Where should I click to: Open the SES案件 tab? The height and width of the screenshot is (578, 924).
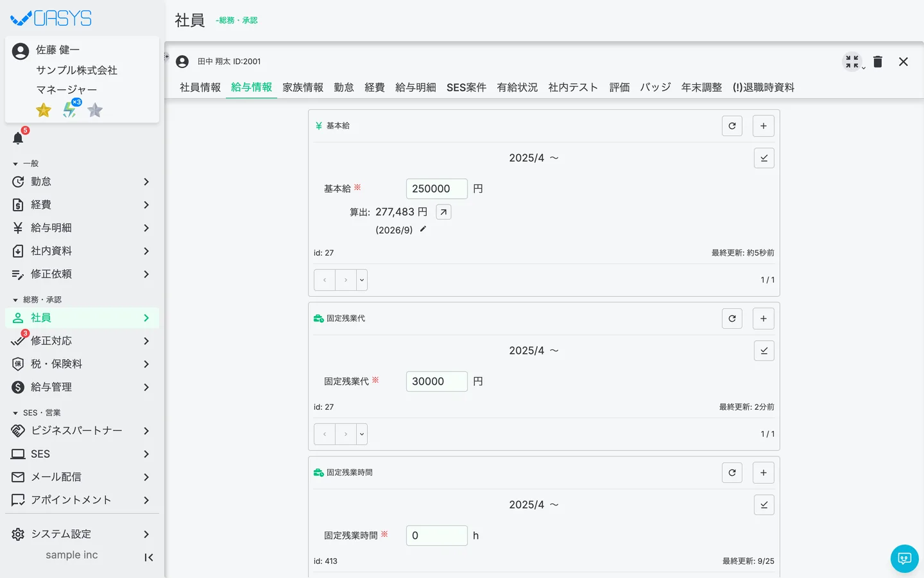466,87
